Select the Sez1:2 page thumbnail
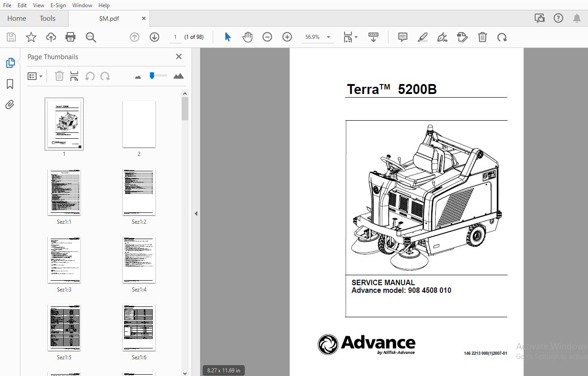 tap(139, 192)
